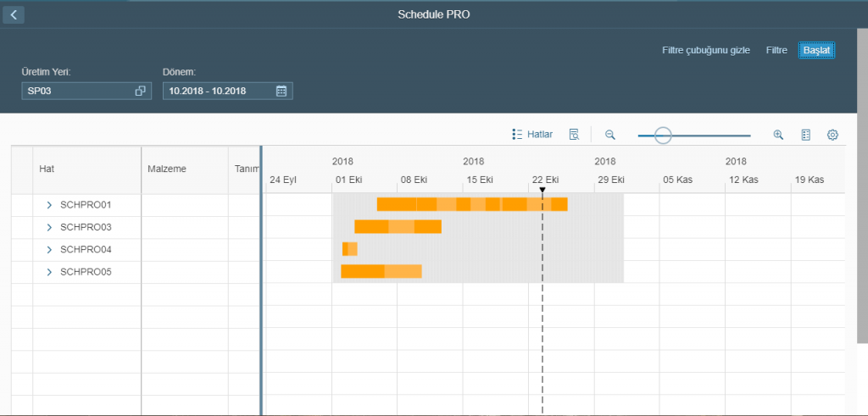
Task: Open Gantt chart settings gear
Action: (832, 135)
